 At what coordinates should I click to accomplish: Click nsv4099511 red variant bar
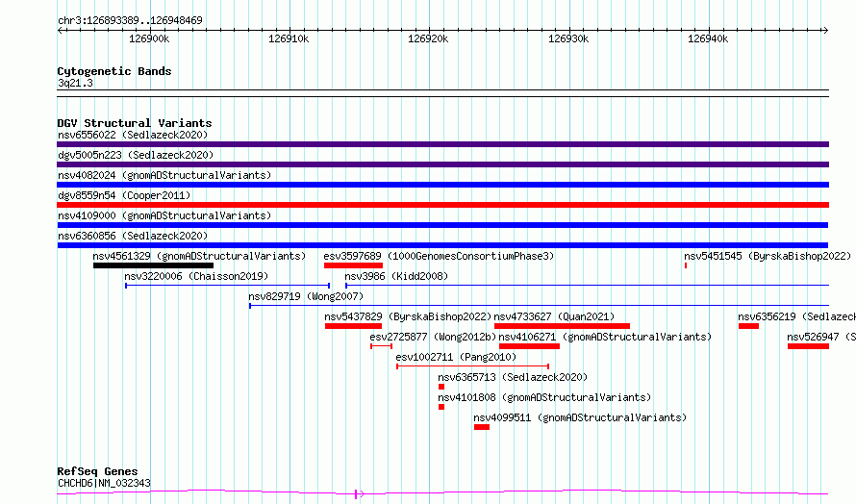pyautogui.click(x=482, y=427)
